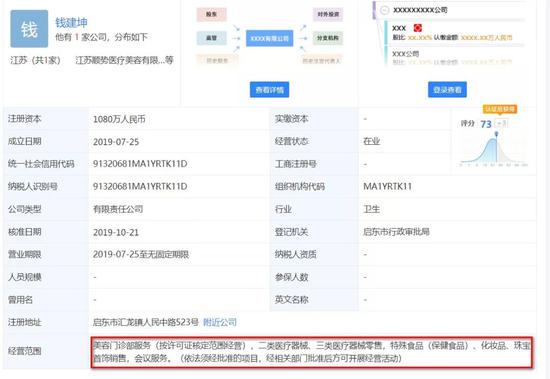Click the score value 73
Viewport: 550px width, 379px height.
(x=486, y=124)
